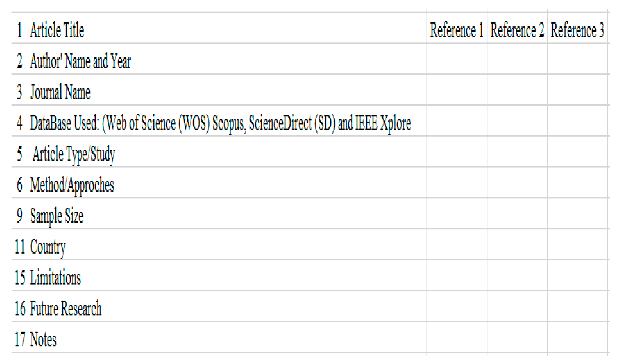Select the Country cell
Viewport: 621px width, 364px height.
(x=48, y=247)
